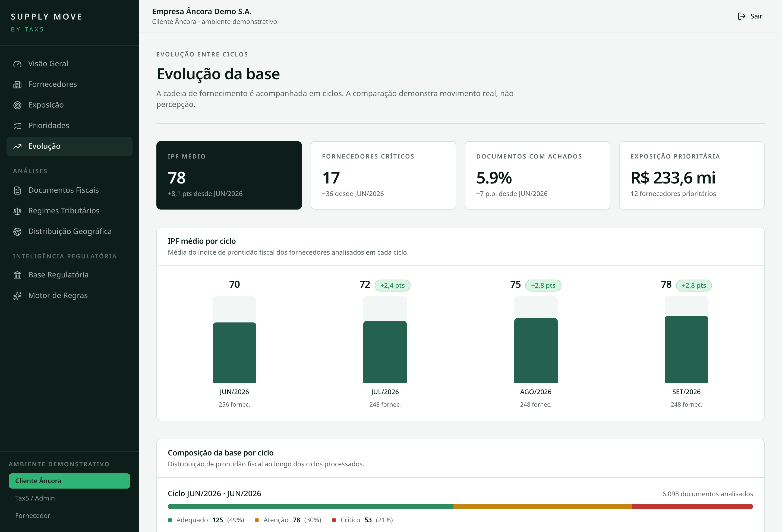Open Distribuição Geográfica analysis
This screenshot has width=782, height=532.
69,232
